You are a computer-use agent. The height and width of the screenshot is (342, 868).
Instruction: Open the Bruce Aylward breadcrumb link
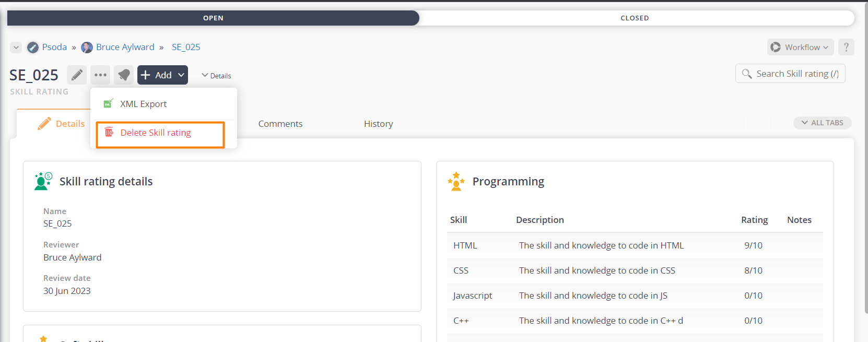pyautogui.click(x=125, y=47)
